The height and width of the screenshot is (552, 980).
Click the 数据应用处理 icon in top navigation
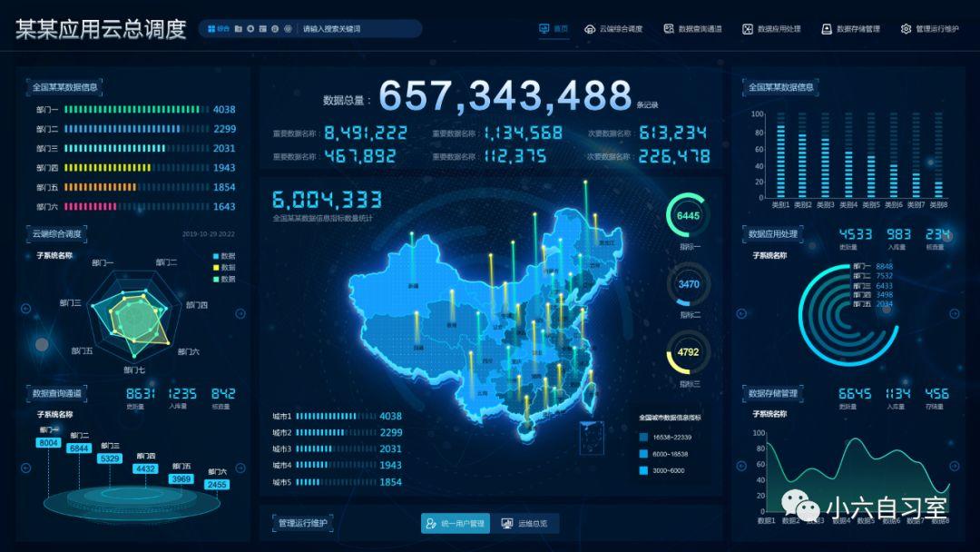(748, 29)
